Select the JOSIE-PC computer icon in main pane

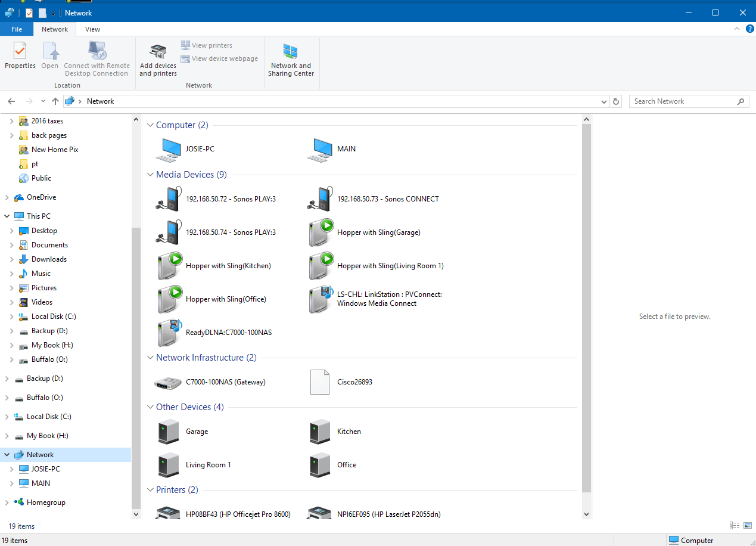[168, 150]
